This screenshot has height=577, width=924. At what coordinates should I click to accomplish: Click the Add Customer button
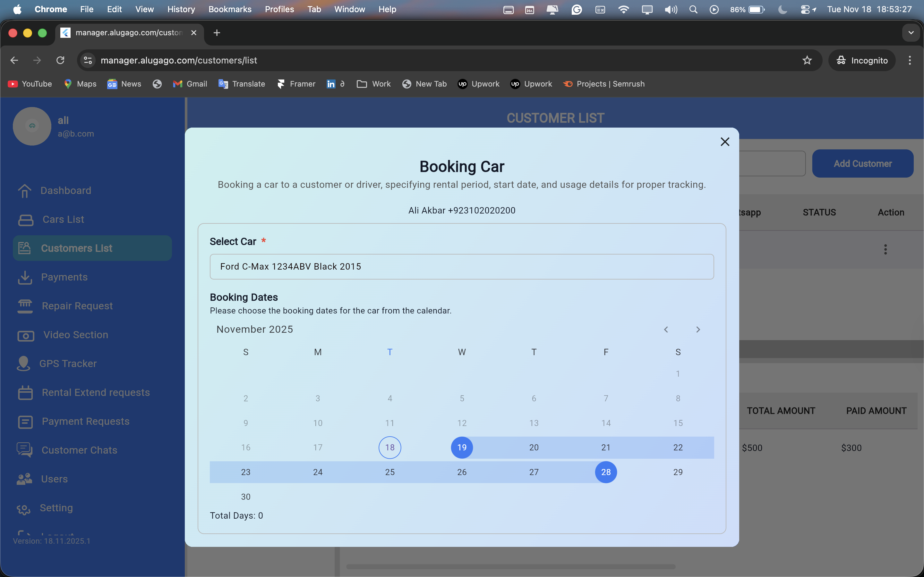[862, 164]
